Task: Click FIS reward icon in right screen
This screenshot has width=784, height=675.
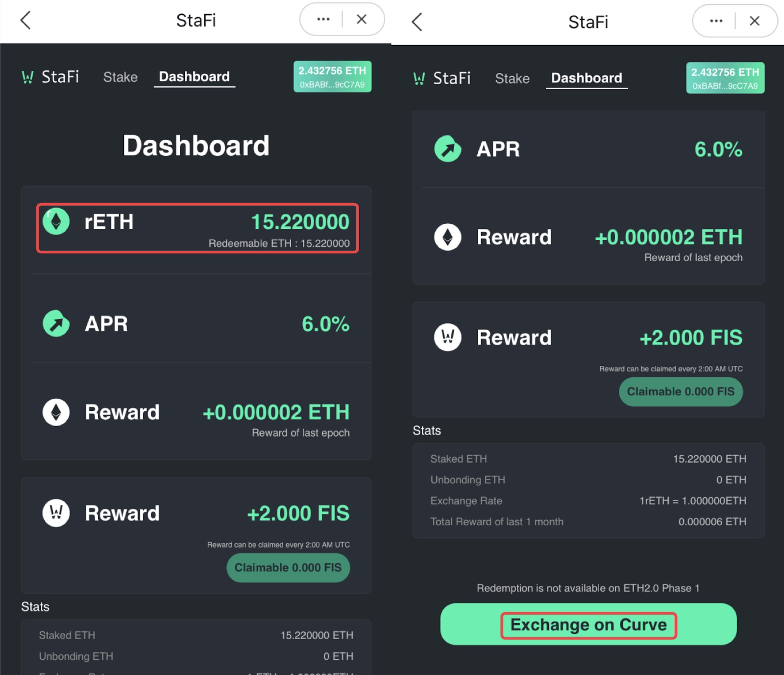Action: point(447,337)
